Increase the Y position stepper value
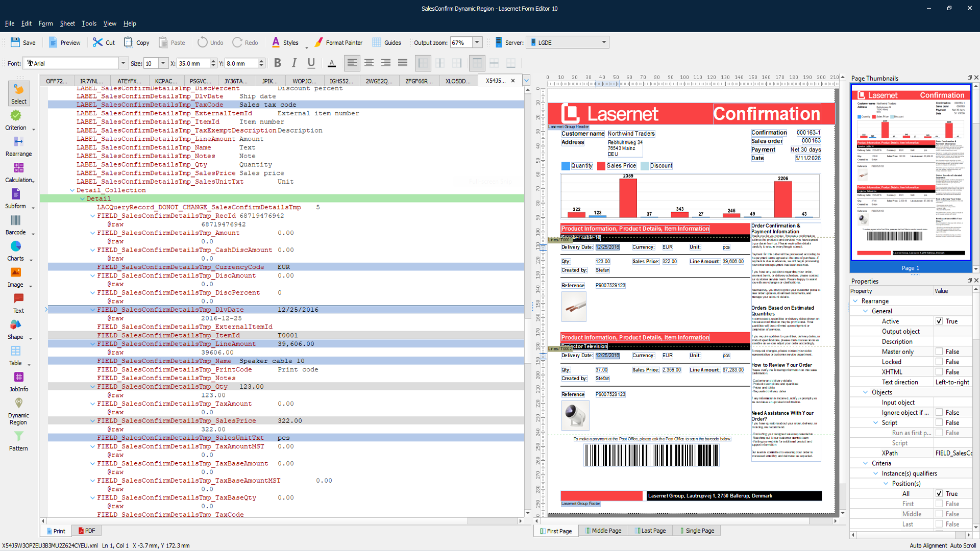 click(261, 61)
